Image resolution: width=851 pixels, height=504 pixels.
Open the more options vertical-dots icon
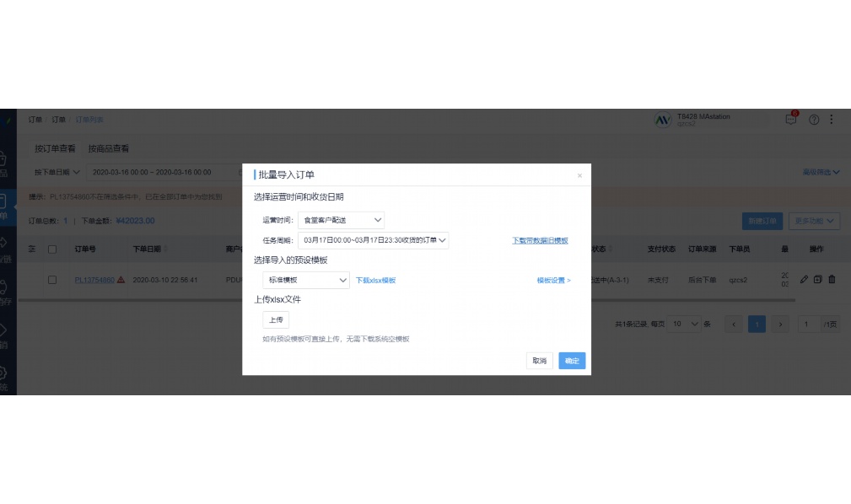pos(833,120)
